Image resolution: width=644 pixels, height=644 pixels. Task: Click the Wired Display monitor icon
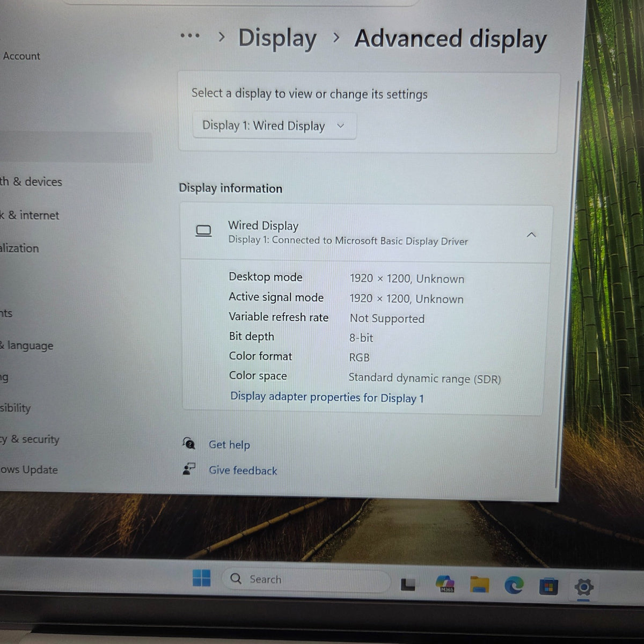point(203,231)
